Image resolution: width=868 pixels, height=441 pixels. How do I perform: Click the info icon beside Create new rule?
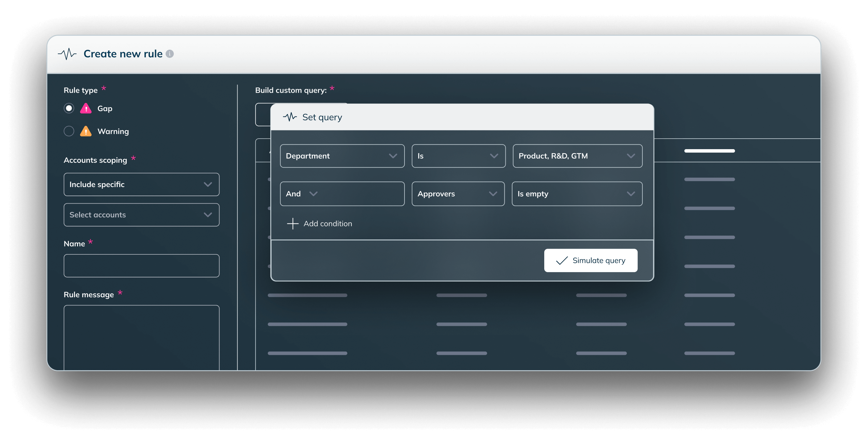click(x=170, y=54)
